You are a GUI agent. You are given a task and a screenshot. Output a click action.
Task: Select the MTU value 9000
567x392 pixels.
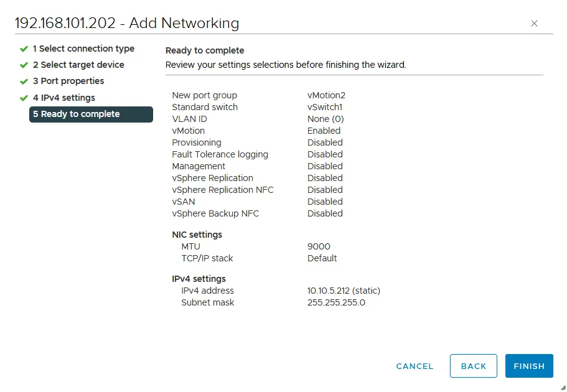click(319, 246)
